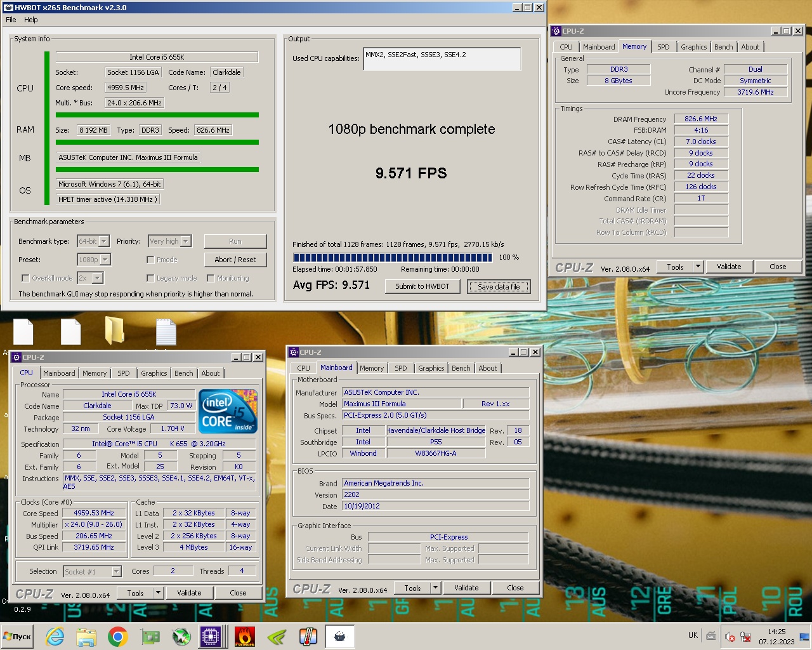Open FurMark from the taskbar

pos(245,637)
